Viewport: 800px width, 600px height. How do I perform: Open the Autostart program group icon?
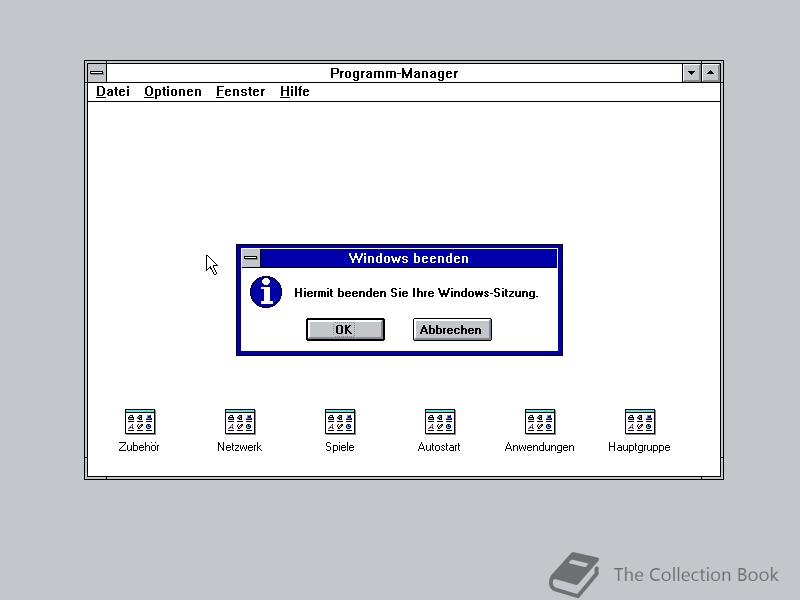440,422
